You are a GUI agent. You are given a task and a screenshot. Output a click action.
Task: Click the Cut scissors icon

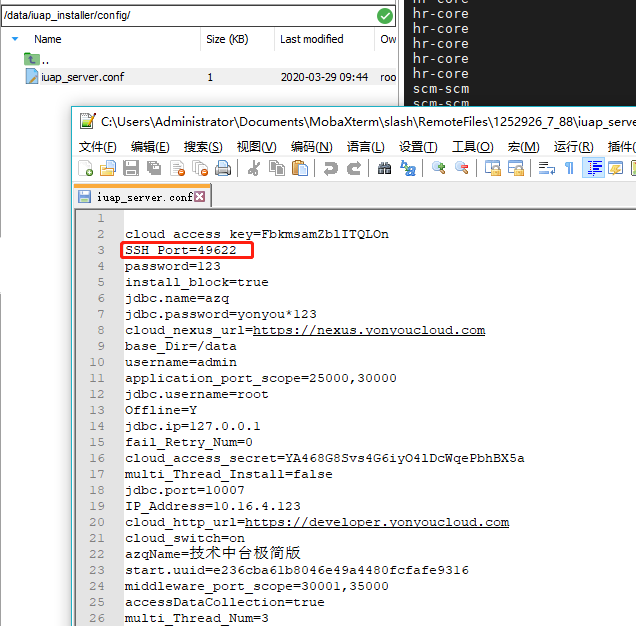(x=254, y=168)
